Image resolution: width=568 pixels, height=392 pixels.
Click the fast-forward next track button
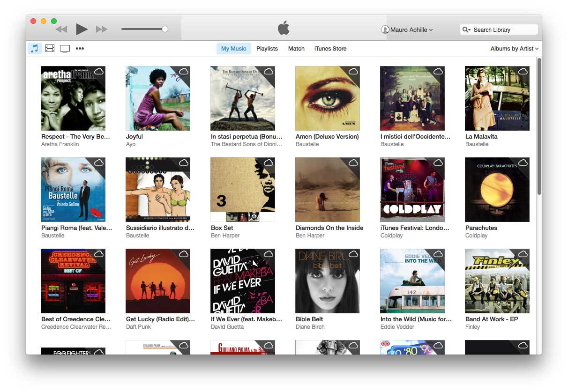tap(102, 30)
